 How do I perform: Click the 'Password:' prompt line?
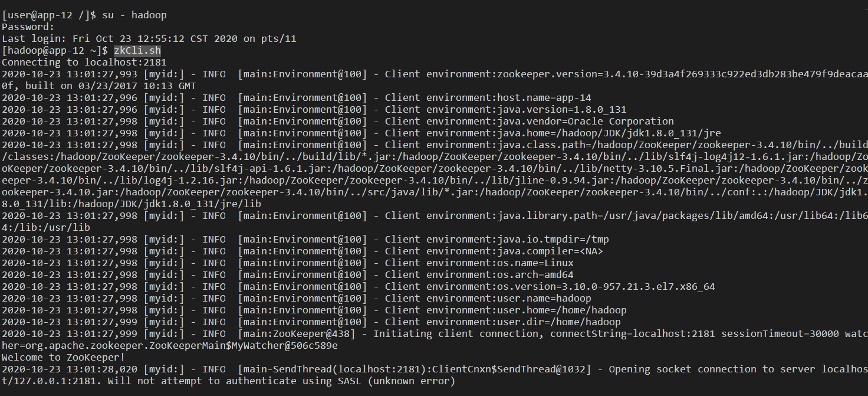(28, 27)
